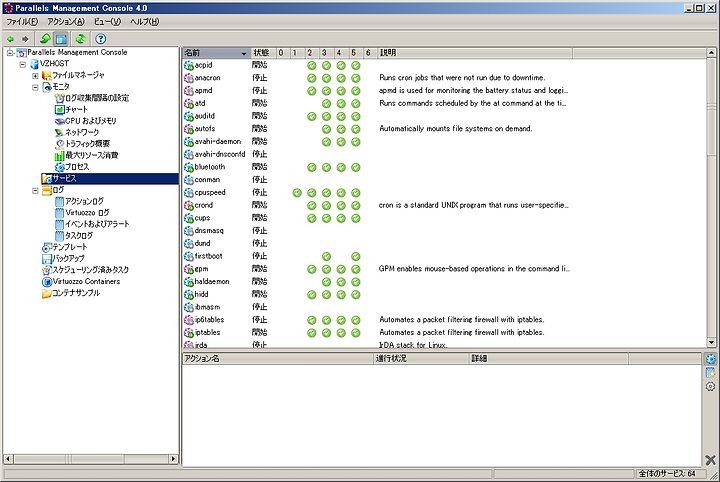Image resolution: width=720 pixels, height=482 pixels.
Task: Click the tree pane scroll-right arrow
Action: tap(173, 459)
